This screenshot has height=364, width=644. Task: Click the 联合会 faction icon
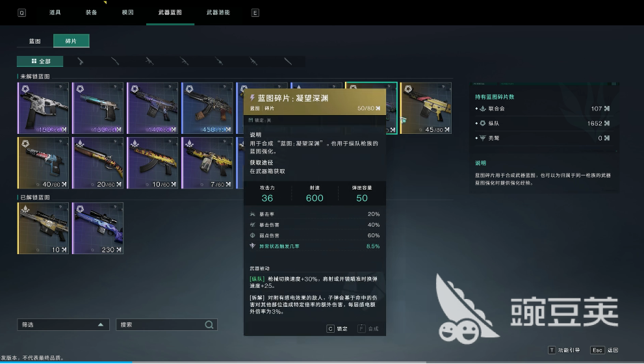pos(483,109)
